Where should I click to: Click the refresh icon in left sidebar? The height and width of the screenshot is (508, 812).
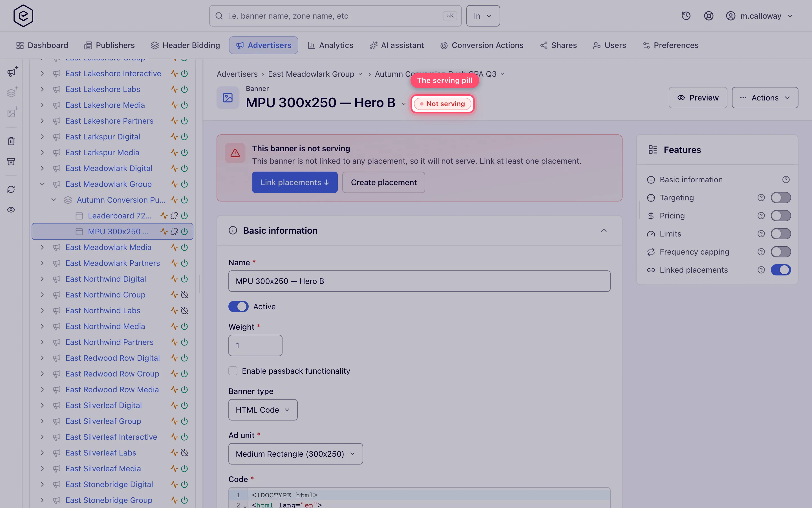pyautogui.click(x=11, y=189)
